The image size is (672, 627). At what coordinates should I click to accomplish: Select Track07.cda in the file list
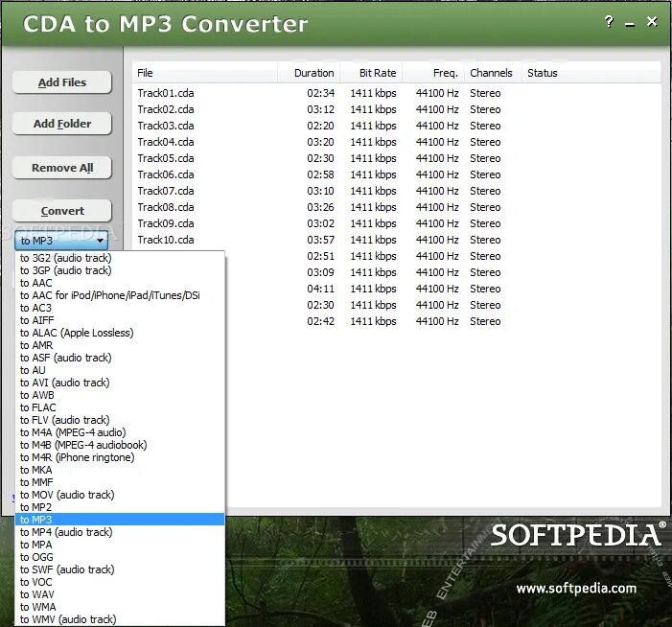[x=166, y=191]
